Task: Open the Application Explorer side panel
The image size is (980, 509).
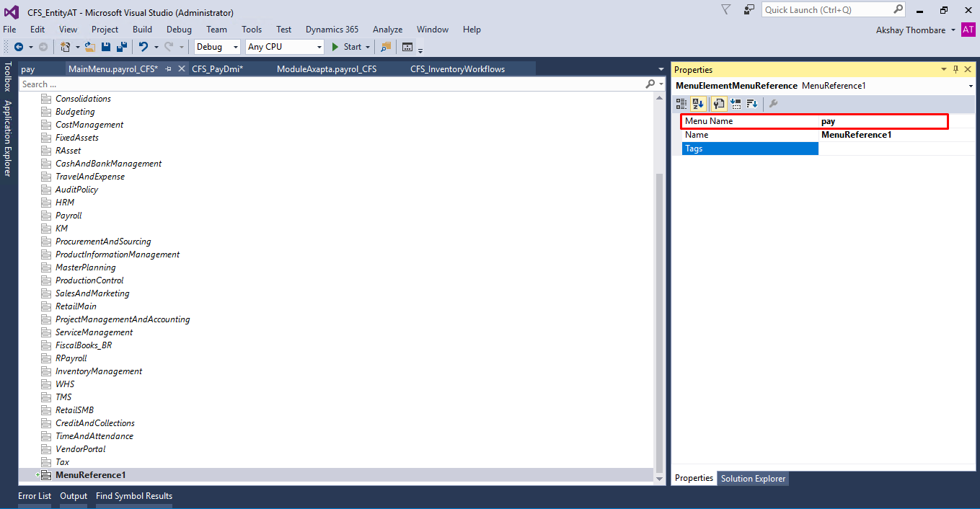Action: coord(8,138)
